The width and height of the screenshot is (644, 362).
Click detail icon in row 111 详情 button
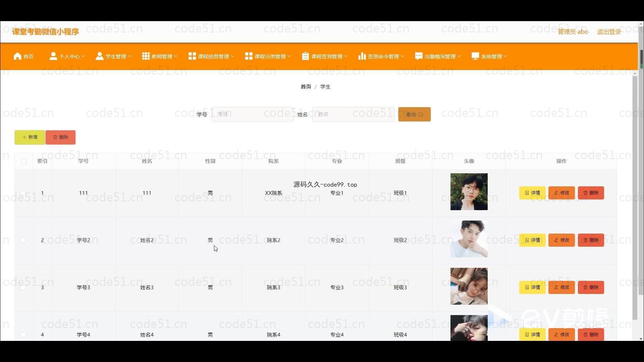(527, 193)
